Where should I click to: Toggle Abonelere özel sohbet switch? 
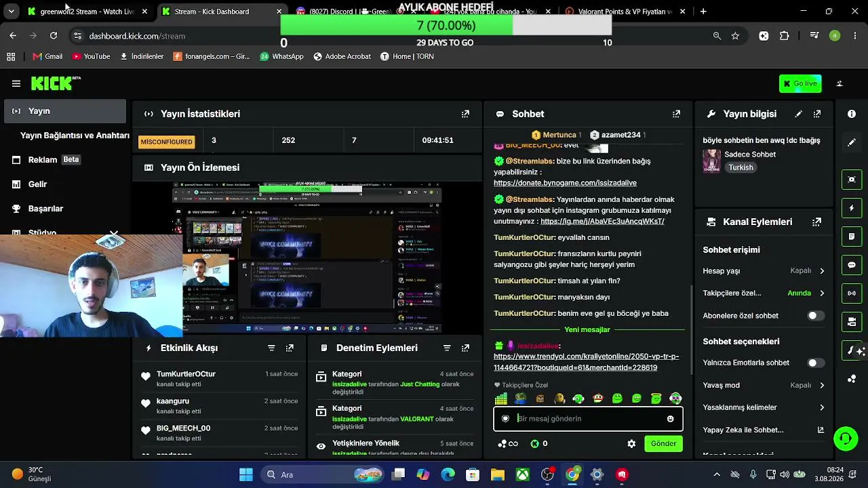click(x=816, y=316)
